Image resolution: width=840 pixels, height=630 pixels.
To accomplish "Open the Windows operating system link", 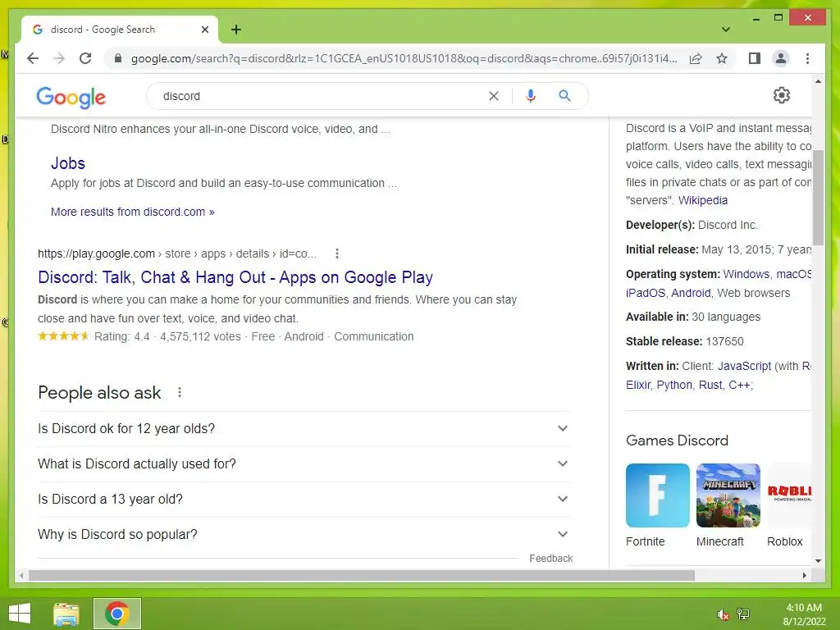I will [746, 274].
